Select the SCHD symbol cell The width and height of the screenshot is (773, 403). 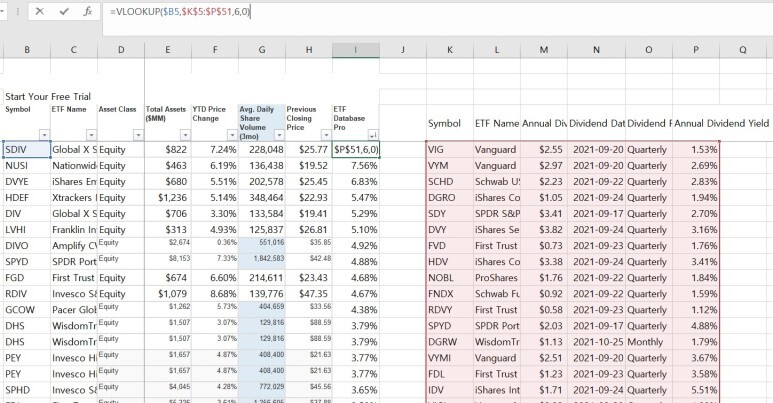click(x=450, y=182)
